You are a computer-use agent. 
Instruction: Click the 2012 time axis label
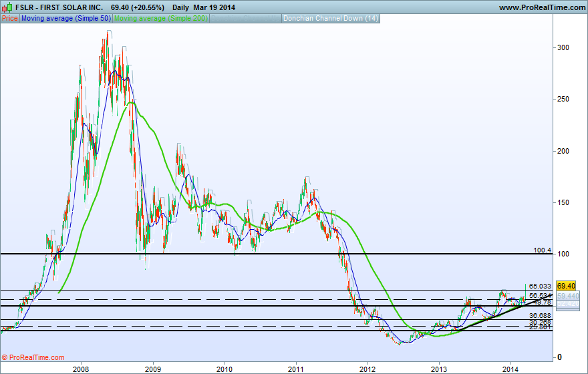(x=367, y=369)
